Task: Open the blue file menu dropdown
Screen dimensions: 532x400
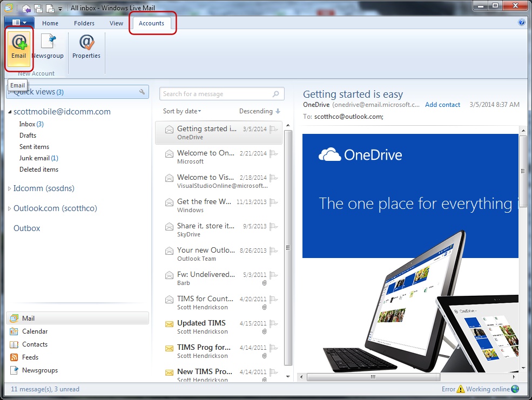Action: (x=19, y=23)
